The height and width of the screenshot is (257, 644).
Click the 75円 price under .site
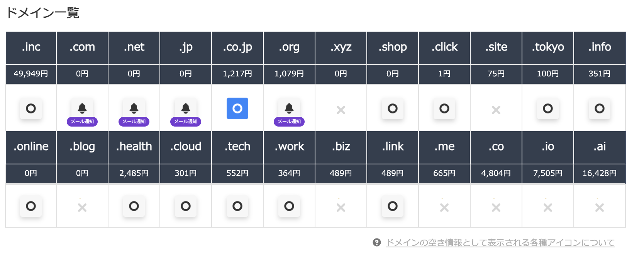496,74
